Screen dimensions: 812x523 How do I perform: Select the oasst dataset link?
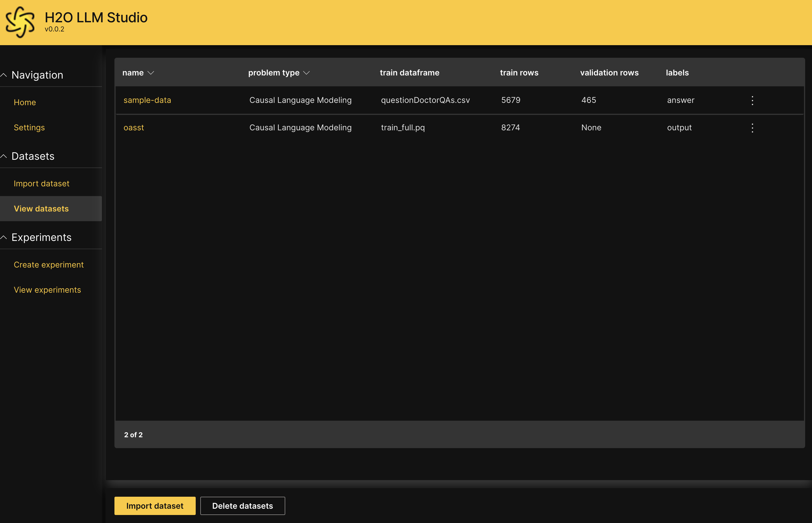[132, 127]
